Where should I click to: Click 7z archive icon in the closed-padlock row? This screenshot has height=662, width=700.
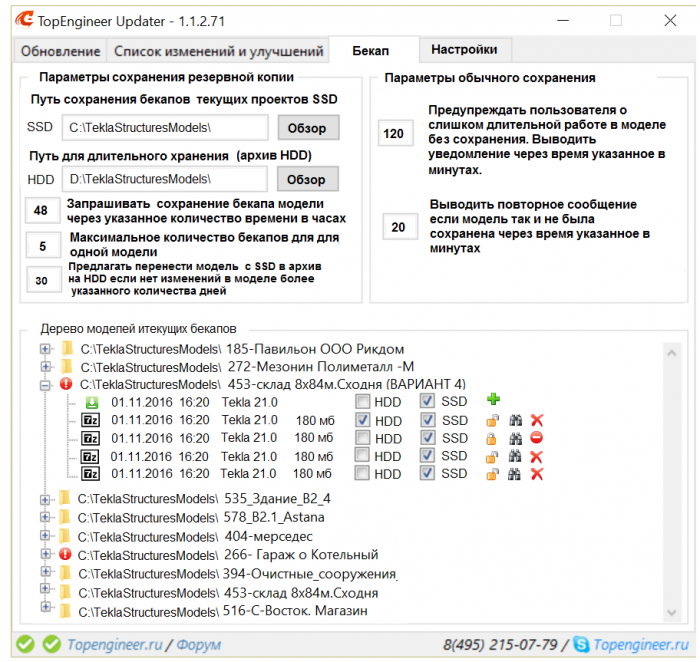click(91, 438)
